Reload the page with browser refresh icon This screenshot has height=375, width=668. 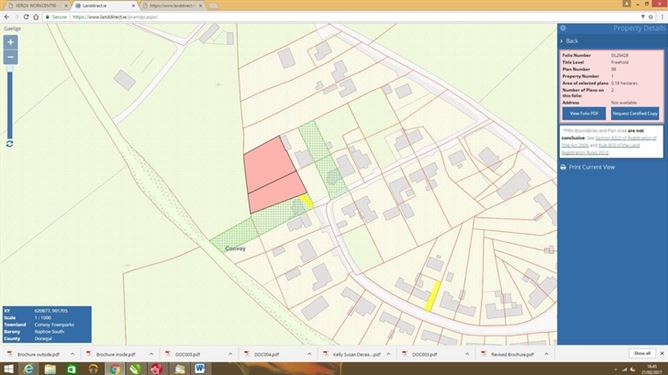pos(26,17)
